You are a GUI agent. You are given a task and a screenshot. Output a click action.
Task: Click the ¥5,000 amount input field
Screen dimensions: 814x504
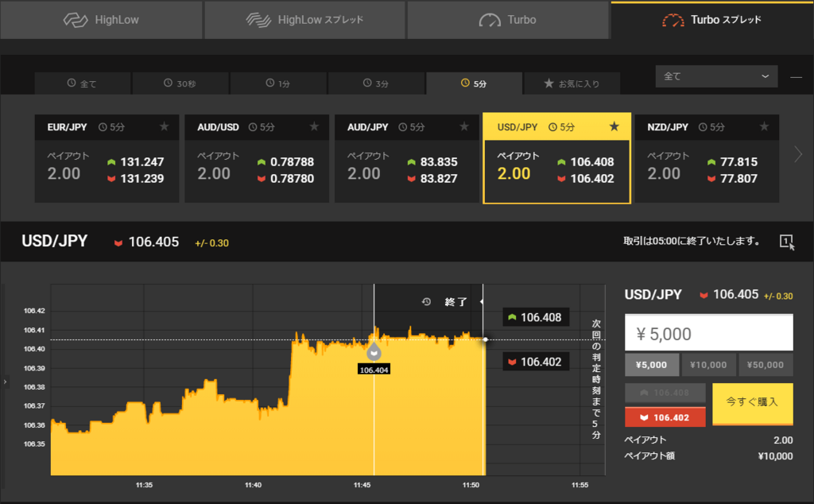point(708,331)
